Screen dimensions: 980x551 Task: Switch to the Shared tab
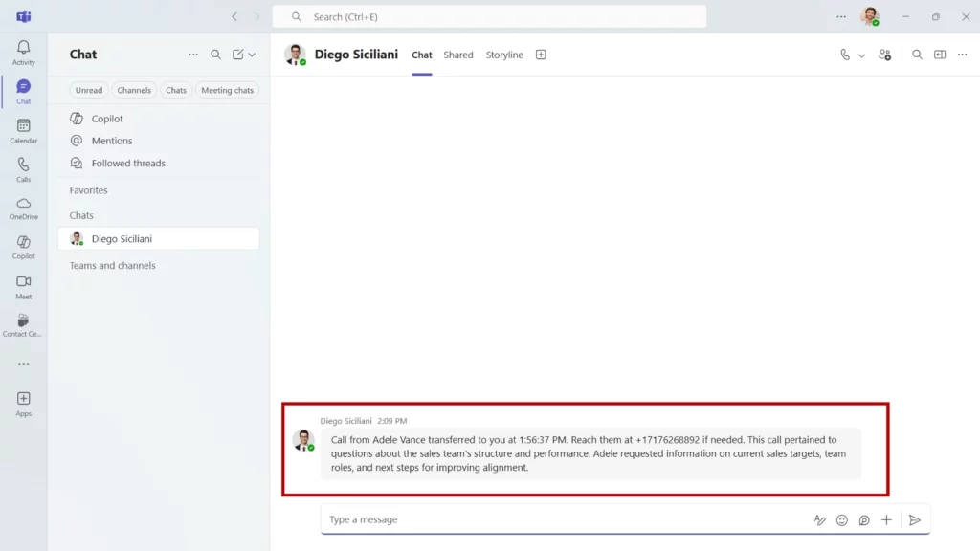458,55
